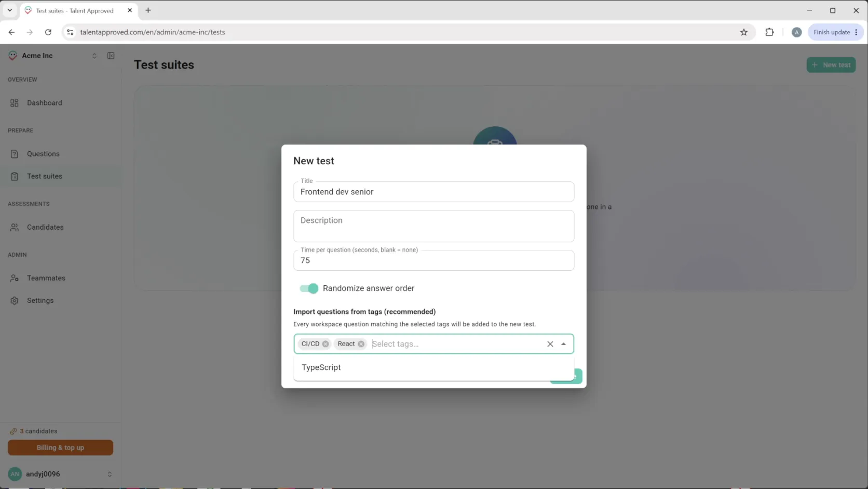
Task: Click the Teammates user icon
Action: click(x=15, y=278)
